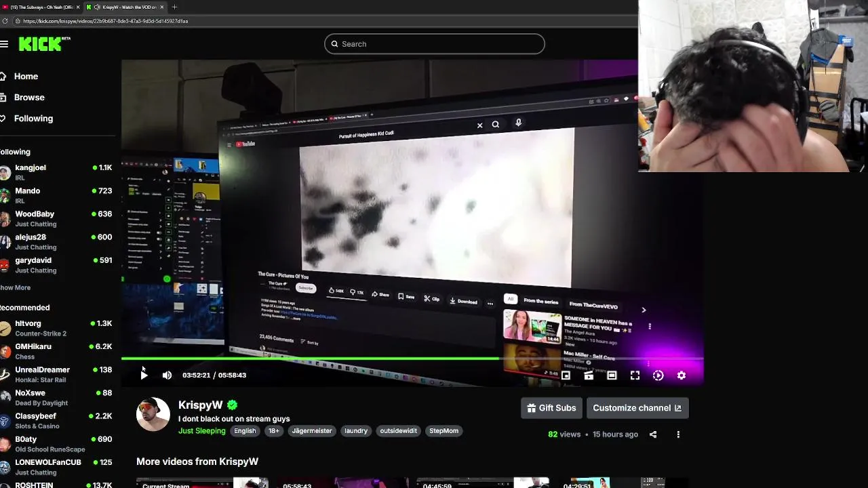
Task: Open kangjoel channel in Following list
Action: (57, 172)
